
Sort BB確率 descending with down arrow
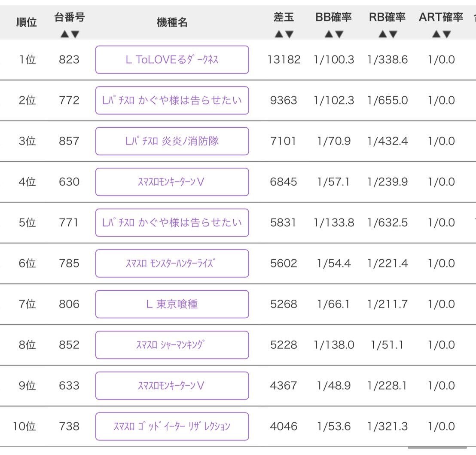(339, 34)
